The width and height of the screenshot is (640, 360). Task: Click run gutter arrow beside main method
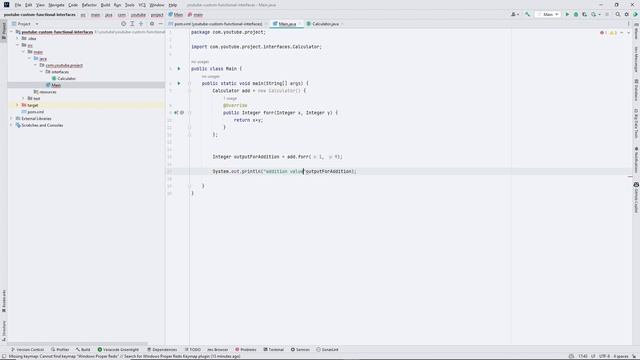coord(179,83)
